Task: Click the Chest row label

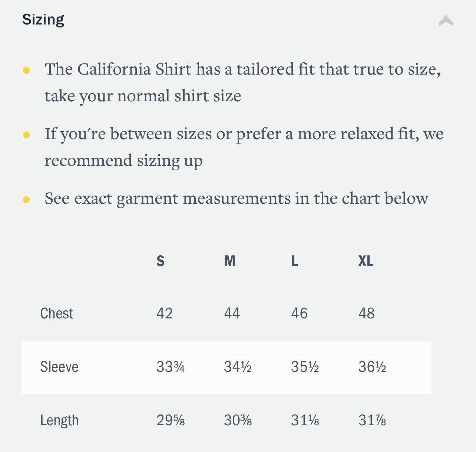Action: click(x=57, y=314)
